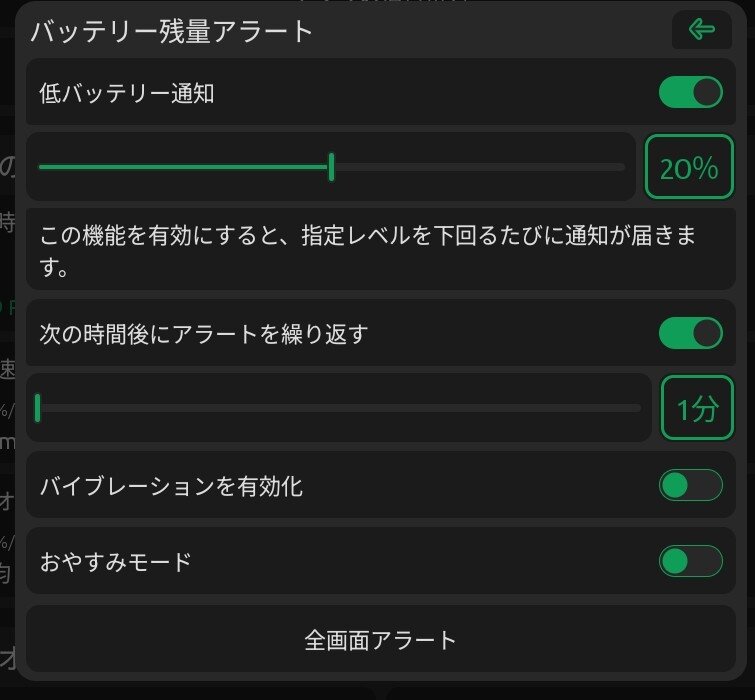Tap the 1分 repeat interval value box
Screen dimensions: 755x700
tap(697, 408)
